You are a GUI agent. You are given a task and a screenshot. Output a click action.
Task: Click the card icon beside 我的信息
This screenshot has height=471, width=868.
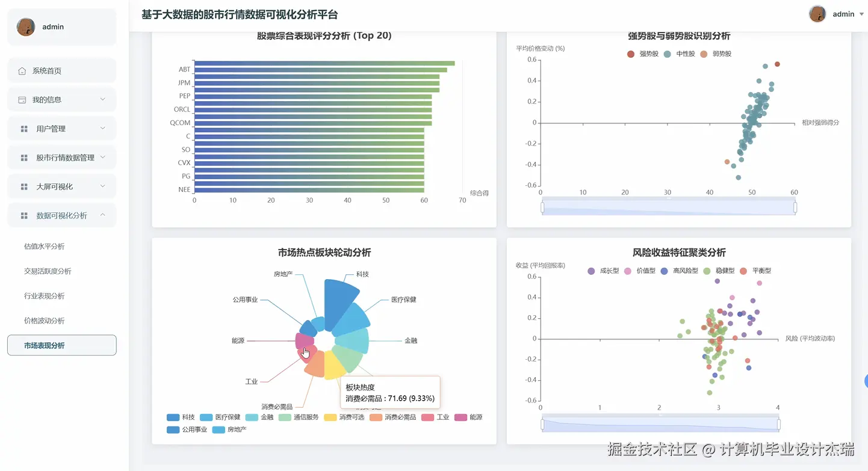click(x=22, y=100)
